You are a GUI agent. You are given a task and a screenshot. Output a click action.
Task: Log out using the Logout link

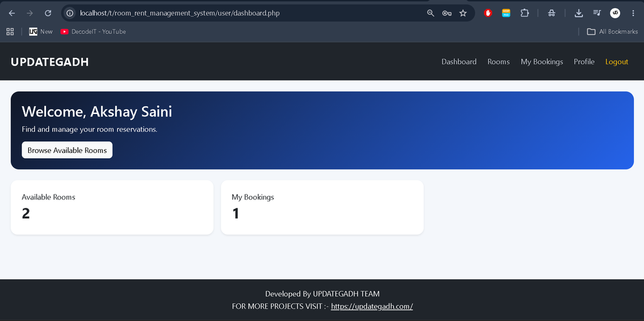[616, 62]
